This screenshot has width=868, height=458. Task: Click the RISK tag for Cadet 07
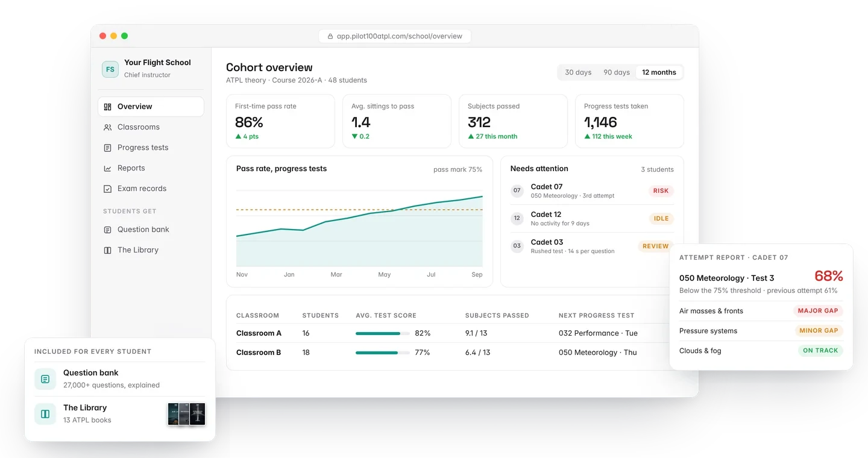tap(661, 191)
